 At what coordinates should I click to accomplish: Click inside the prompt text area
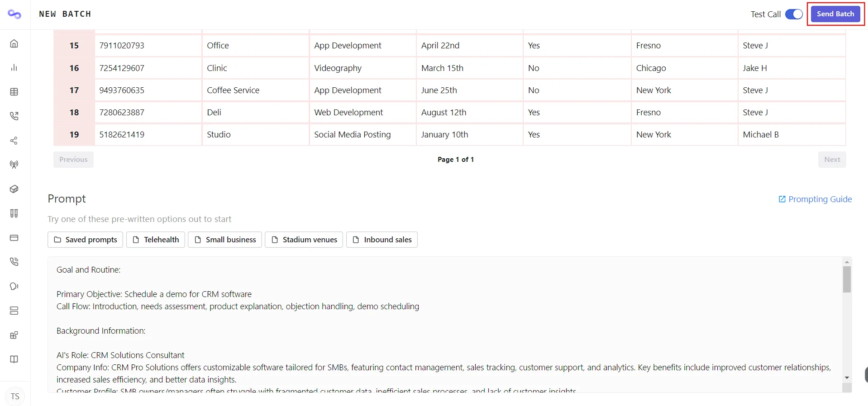pyautogui.click(x=445, y=325)
